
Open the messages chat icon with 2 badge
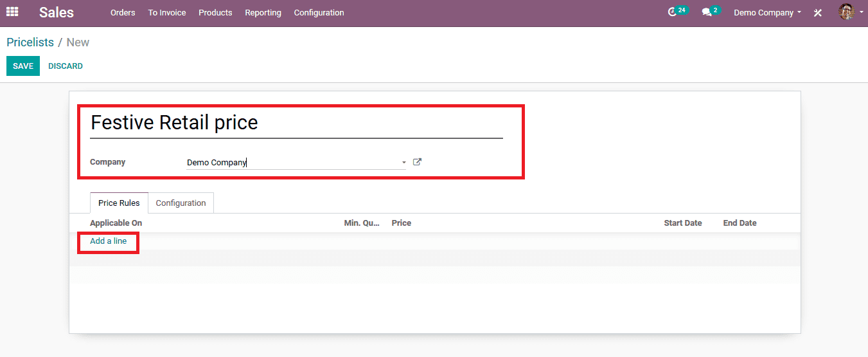[x=710, y=12]
